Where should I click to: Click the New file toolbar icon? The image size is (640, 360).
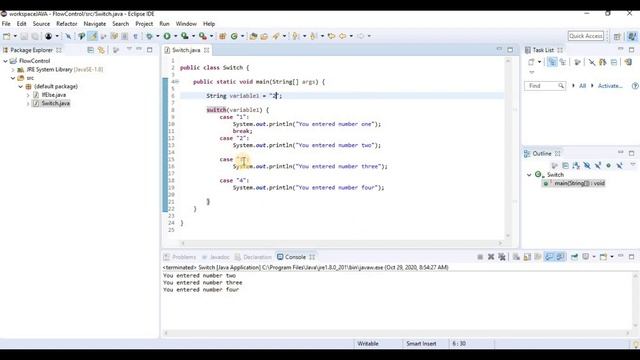tap(7, 36)
